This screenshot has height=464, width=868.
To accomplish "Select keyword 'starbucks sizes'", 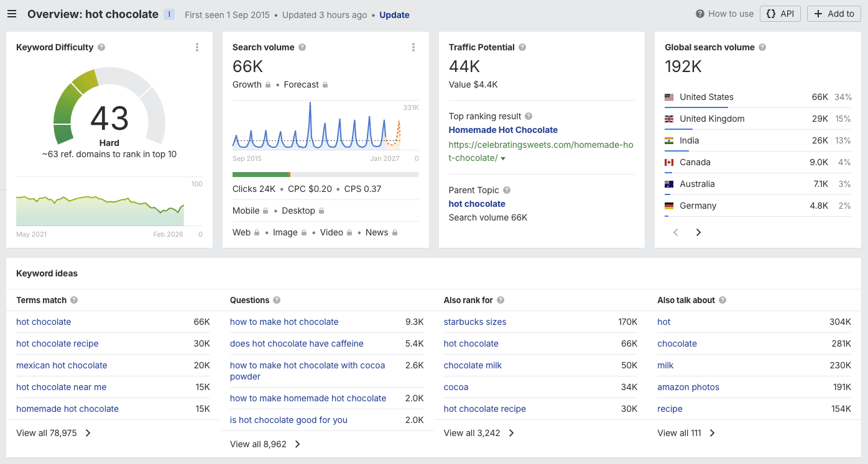I will tap(475, 322).
